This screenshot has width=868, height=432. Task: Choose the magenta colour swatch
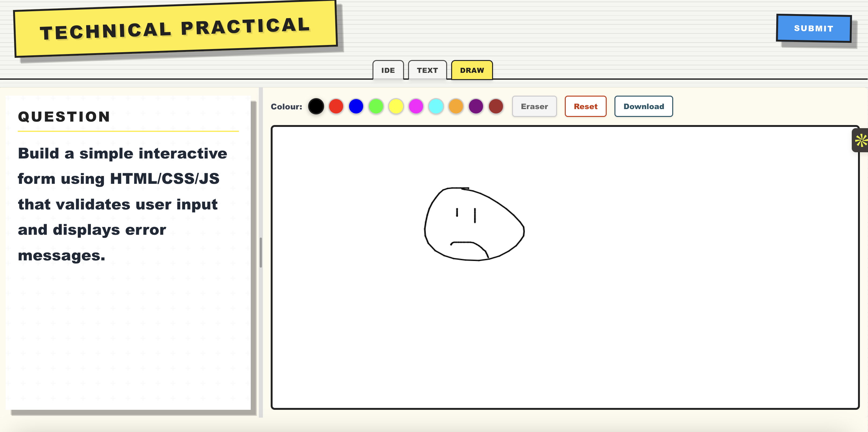(416, 107)
